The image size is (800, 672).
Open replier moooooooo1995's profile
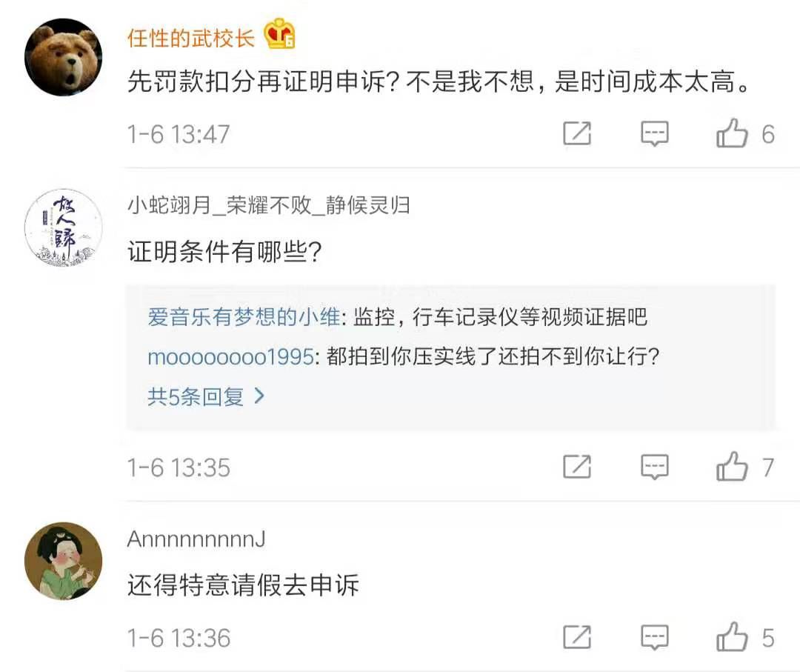tap(230, 356)
